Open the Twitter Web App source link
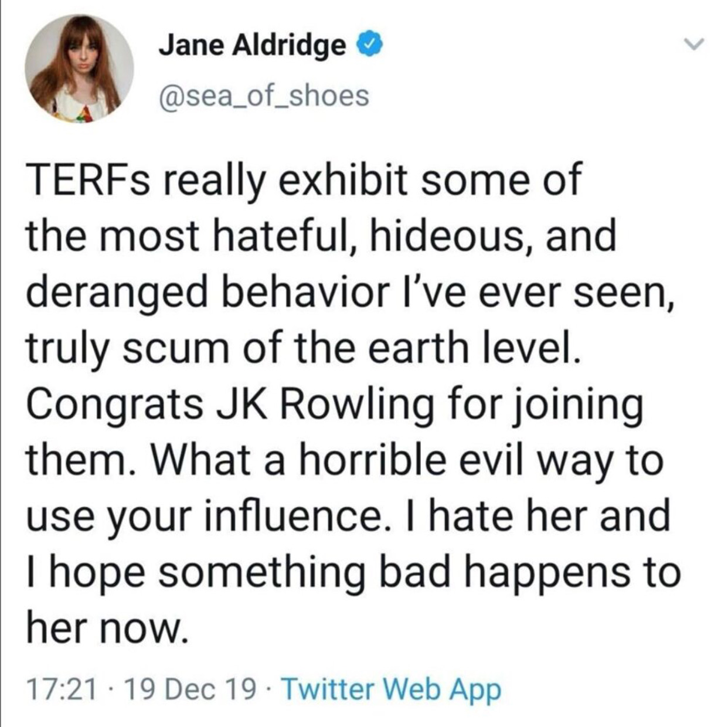Viewport: 728px width, 727px height. 392,689
